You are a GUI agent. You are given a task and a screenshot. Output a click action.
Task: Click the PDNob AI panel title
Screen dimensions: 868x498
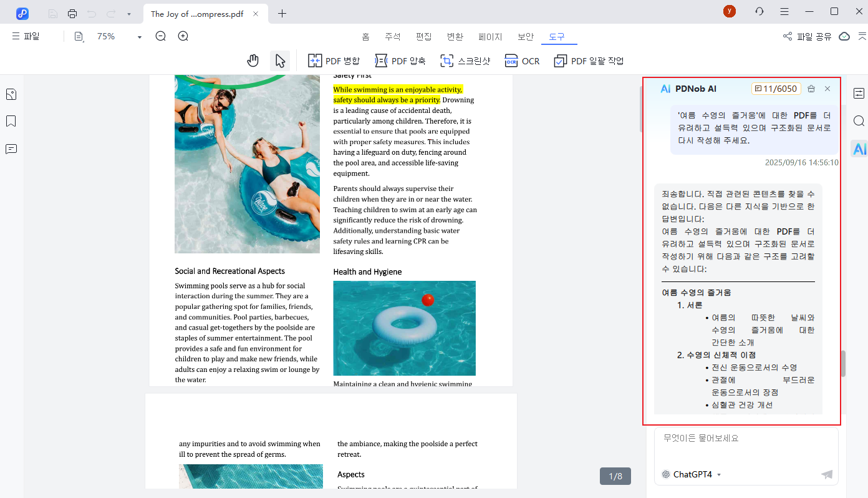(695, 89)
